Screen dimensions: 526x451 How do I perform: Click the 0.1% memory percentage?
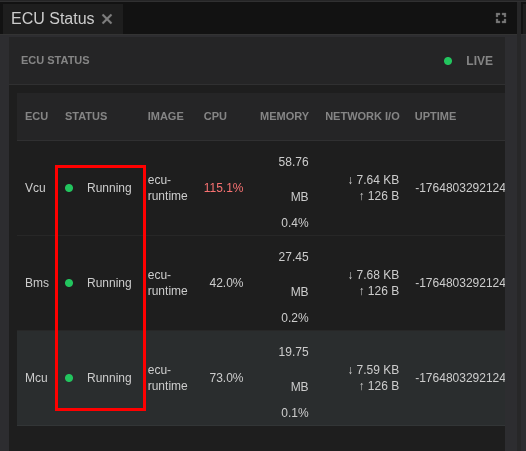295,413
